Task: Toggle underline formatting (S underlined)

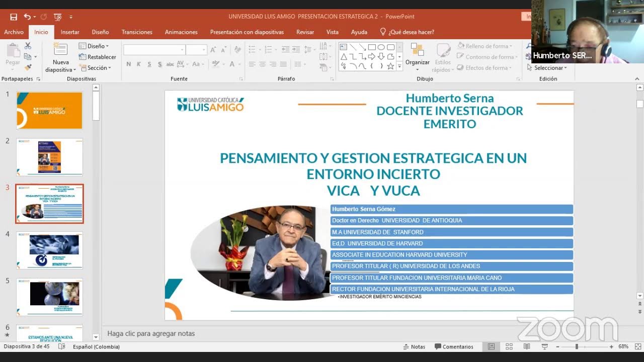Action: pos(149,64)
